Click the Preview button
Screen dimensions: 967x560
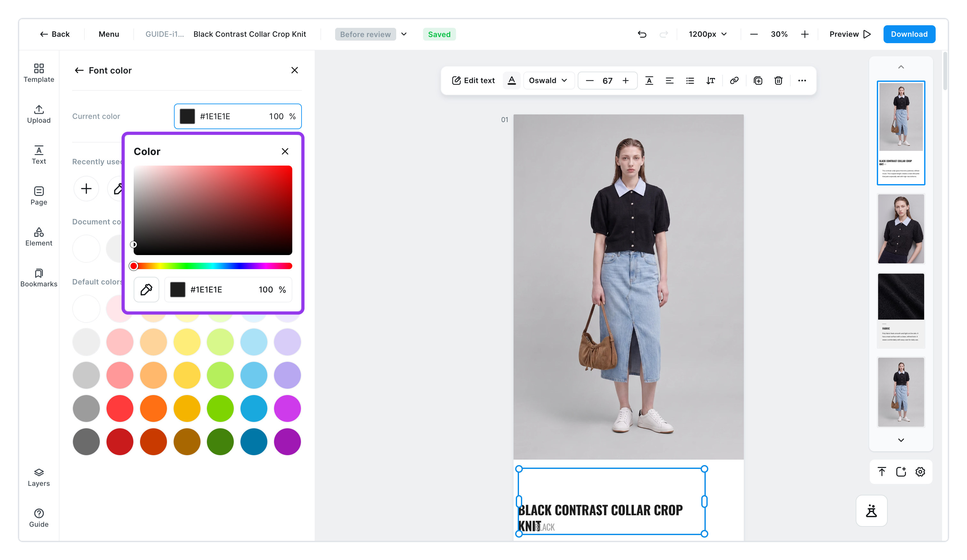[x=850, y=34]
